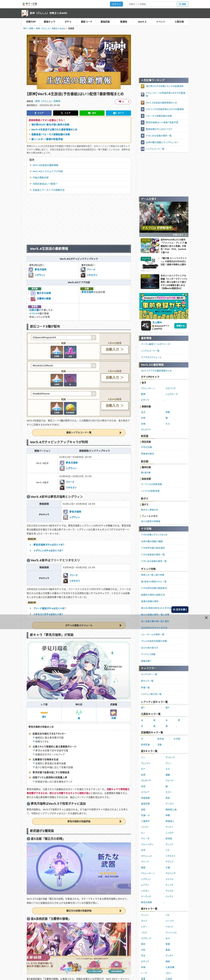Open フリーナ復刻ガチャは引くべき？ related article
Screen dimensions: 210x980
coord(49,608)
